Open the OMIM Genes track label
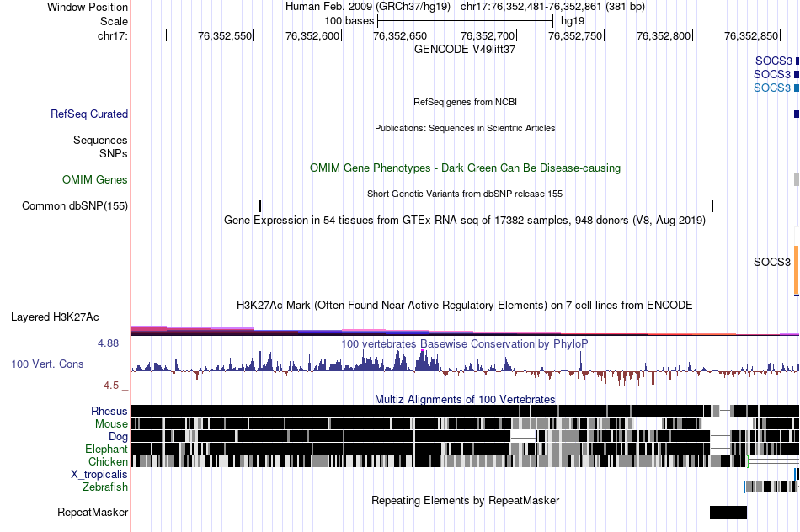Screen dimensions: 800x532 (x=95, y=179)
